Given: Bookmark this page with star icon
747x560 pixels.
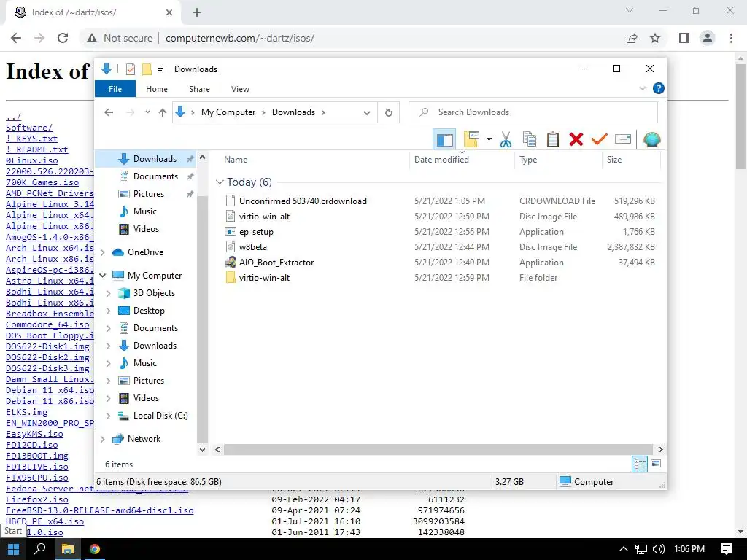Looking at the screenshot, I should 655,38.
